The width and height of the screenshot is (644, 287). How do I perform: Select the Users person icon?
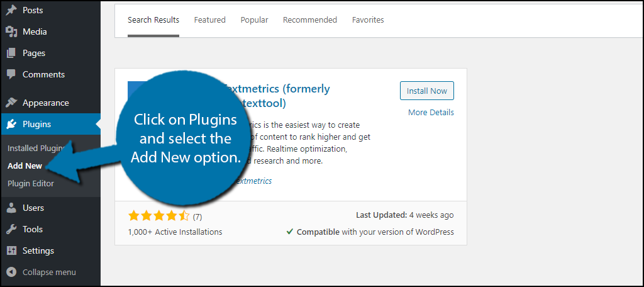11,208
